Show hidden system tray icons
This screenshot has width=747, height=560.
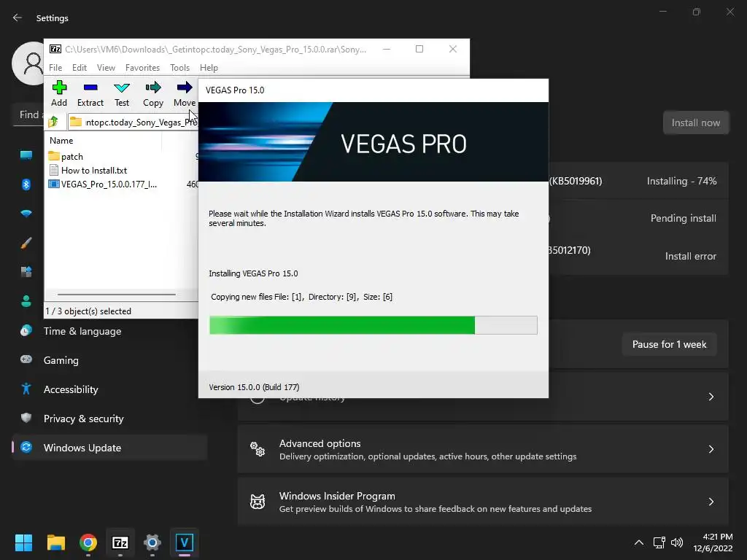pos(639,542)
